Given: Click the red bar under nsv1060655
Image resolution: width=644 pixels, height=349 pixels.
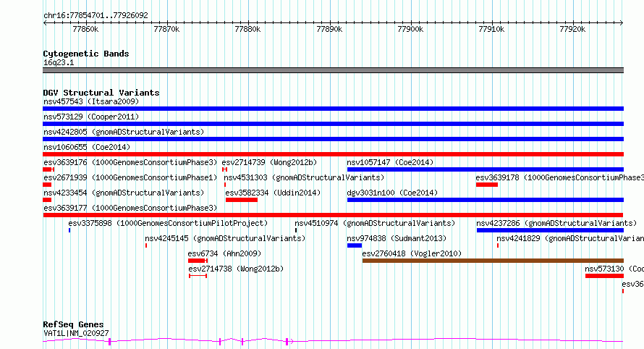Looking at the screenshot, I should tap(333, 154).
